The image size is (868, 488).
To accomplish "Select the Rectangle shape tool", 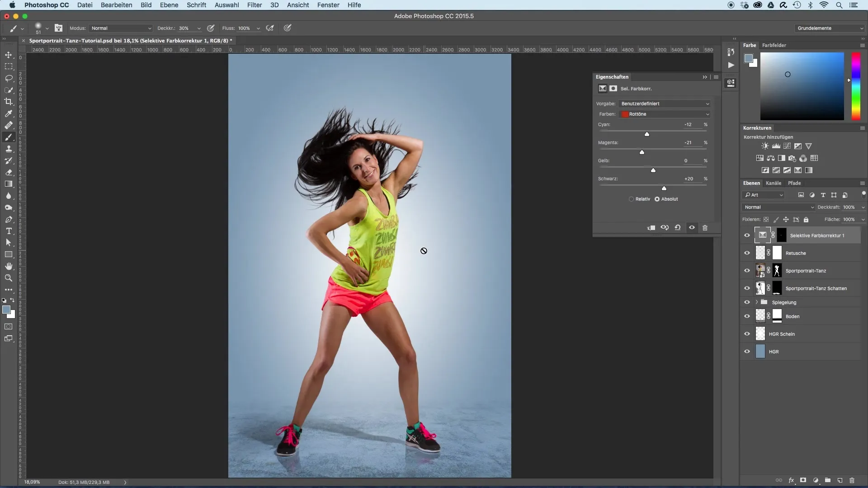I will pyautogui.click(x=9, y=254).
